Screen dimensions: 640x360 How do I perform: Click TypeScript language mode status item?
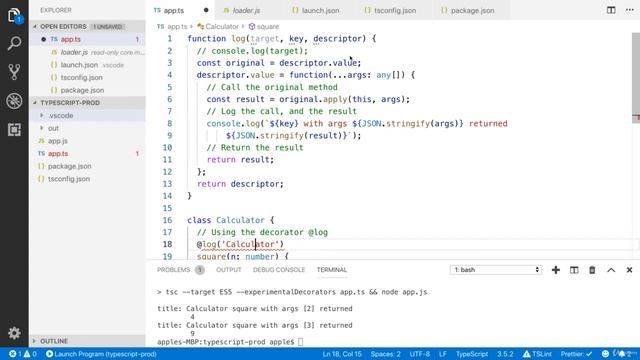pos(472,354)
